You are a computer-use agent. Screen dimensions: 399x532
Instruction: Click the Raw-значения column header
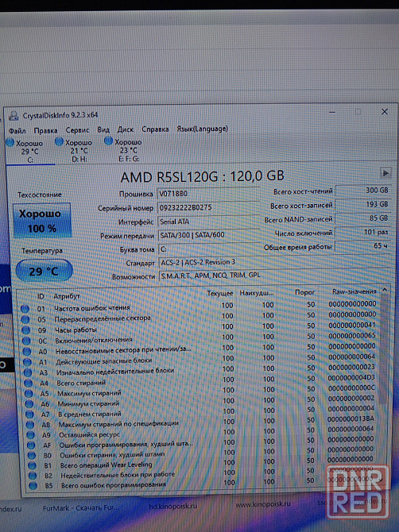354,291
